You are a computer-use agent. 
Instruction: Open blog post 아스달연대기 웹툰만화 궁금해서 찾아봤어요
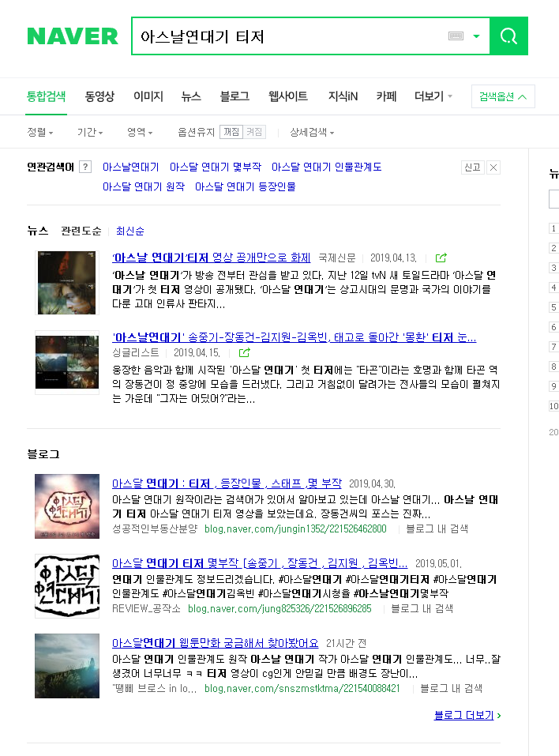215,643
